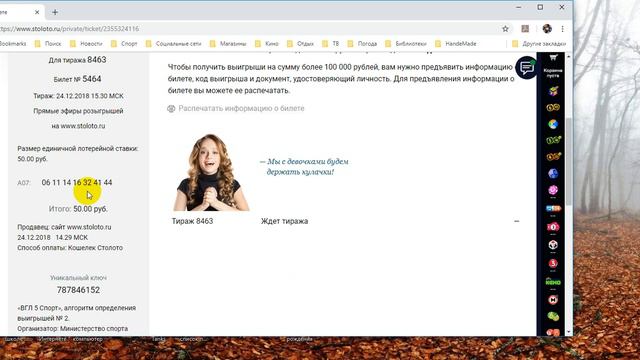Select the green coins lottery icon
This screenshot has height=360, width=640.
[x=553, y=316]
